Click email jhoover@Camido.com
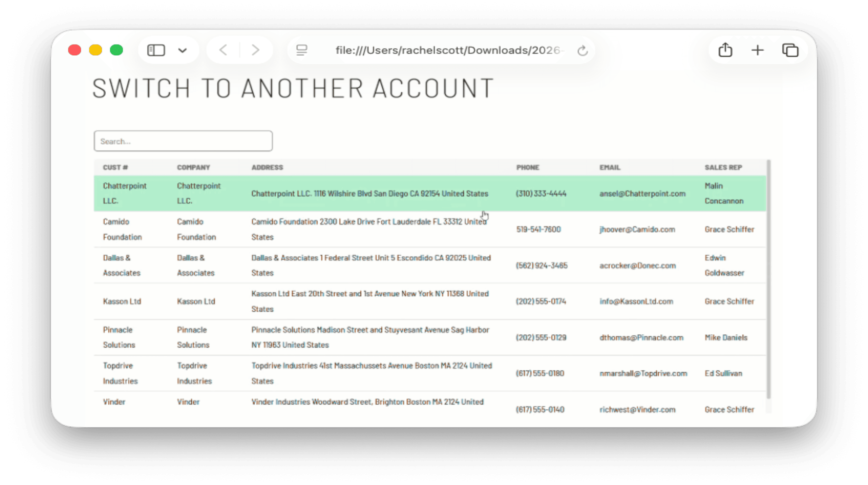The width and height of the screenshot is (868, 485). tap(637, 229)
